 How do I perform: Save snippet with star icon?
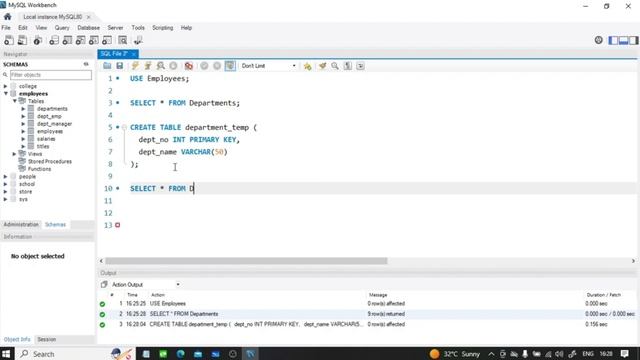pyautogui.click(x=307, y=66)
